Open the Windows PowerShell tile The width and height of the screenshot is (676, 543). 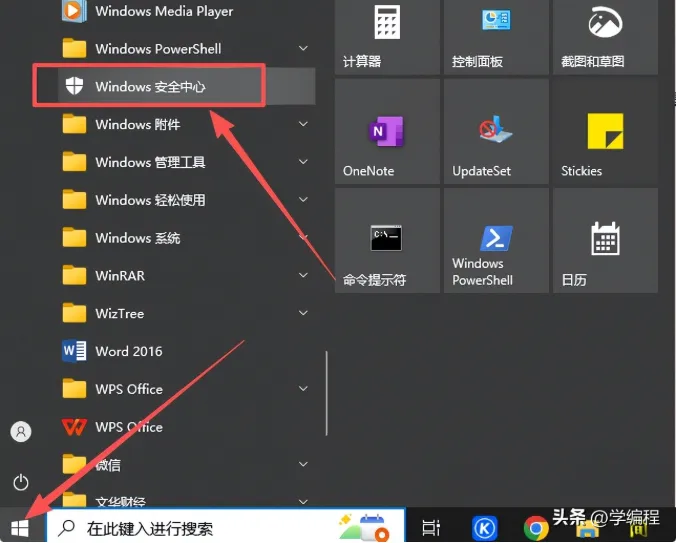(x=496, y=240)
